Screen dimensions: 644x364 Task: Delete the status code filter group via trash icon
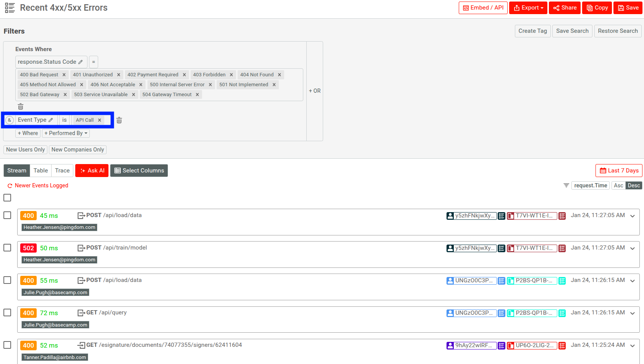point(21,107)
